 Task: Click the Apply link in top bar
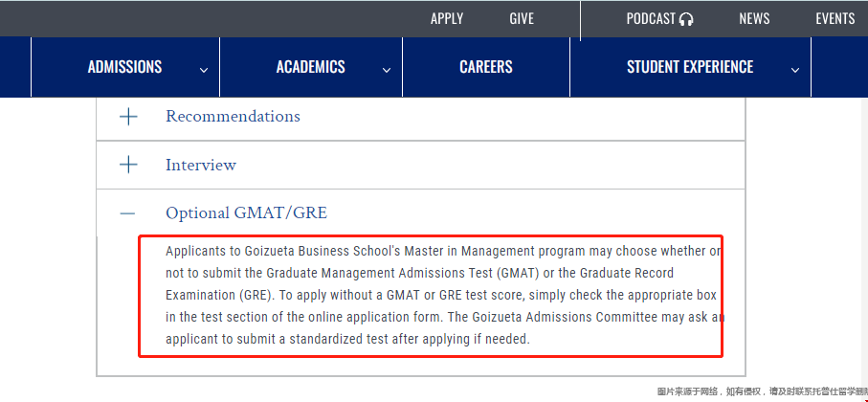(447, 19)
